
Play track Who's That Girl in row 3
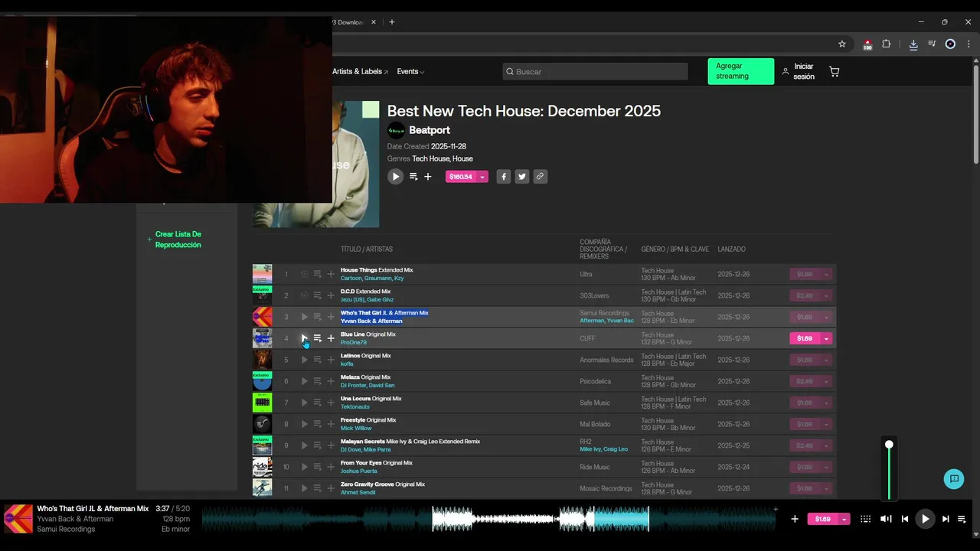tap(304, 317)
